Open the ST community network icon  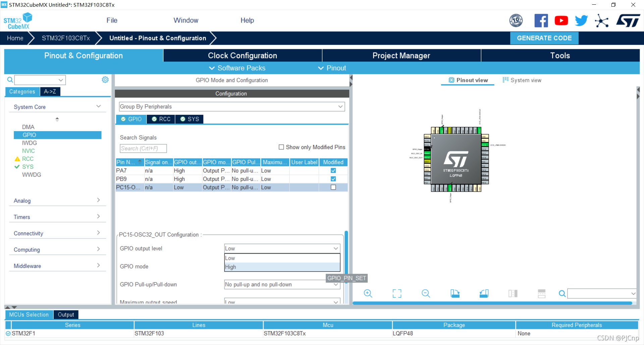point(601,21)
